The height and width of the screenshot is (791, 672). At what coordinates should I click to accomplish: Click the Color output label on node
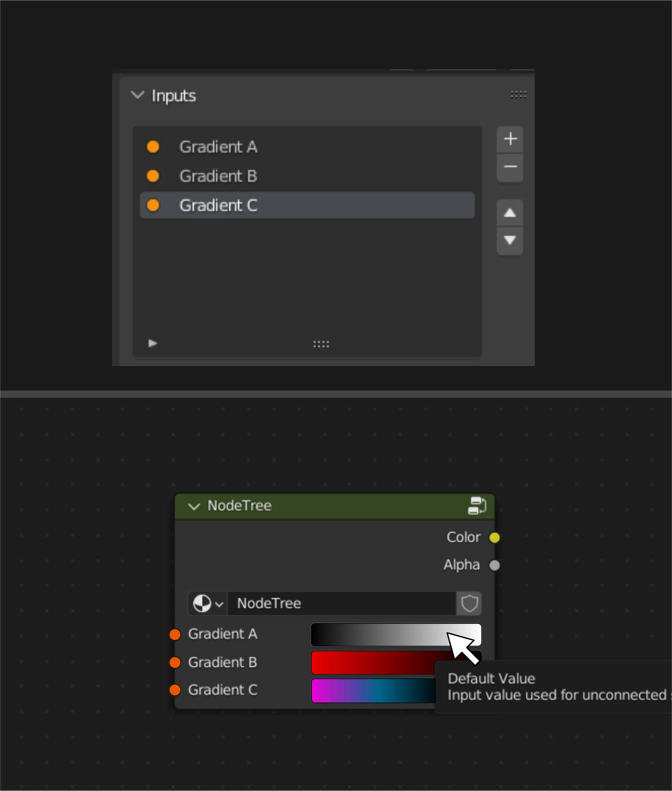[x=463, y=537]
